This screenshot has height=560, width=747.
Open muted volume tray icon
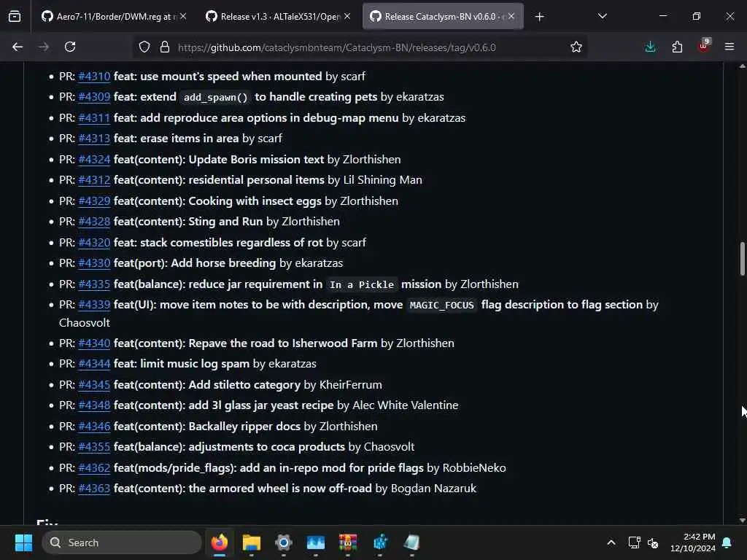coord(653,542)
